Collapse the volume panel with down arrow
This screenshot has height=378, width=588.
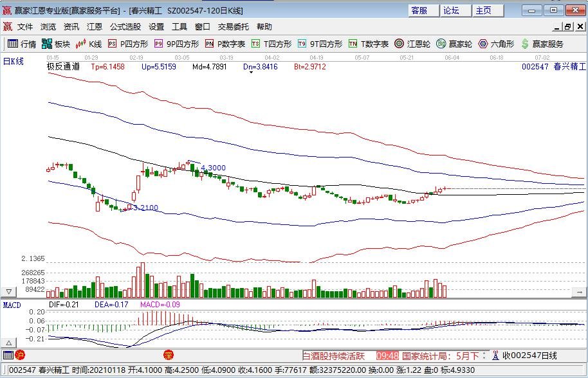click(9, 291)
